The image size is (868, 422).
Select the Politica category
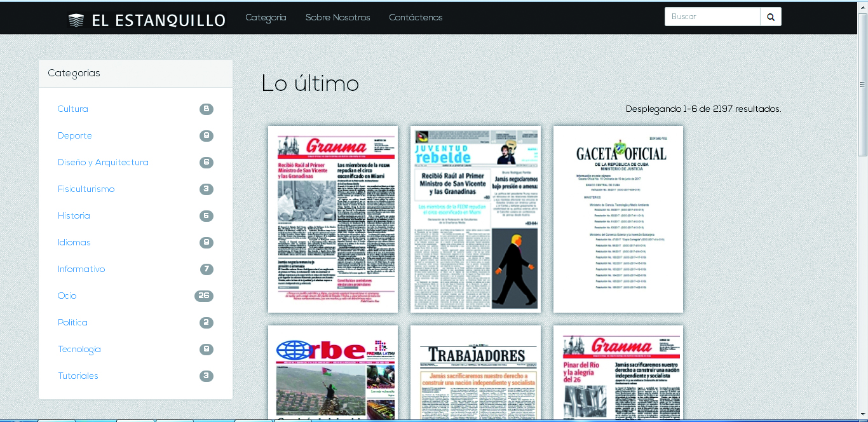click(72, 322)
